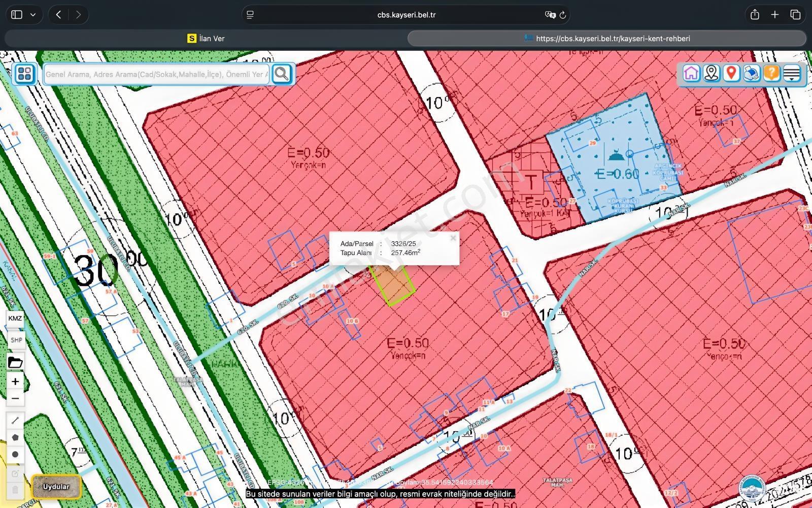
Task: Go to the home view icon
Action: coord(691,73)
